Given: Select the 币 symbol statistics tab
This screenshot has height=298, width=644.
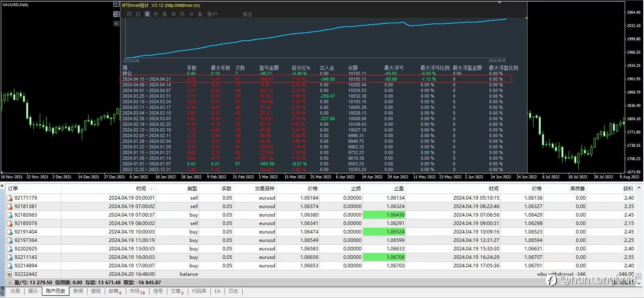Looking at the screenshot, I should [183, 14].
